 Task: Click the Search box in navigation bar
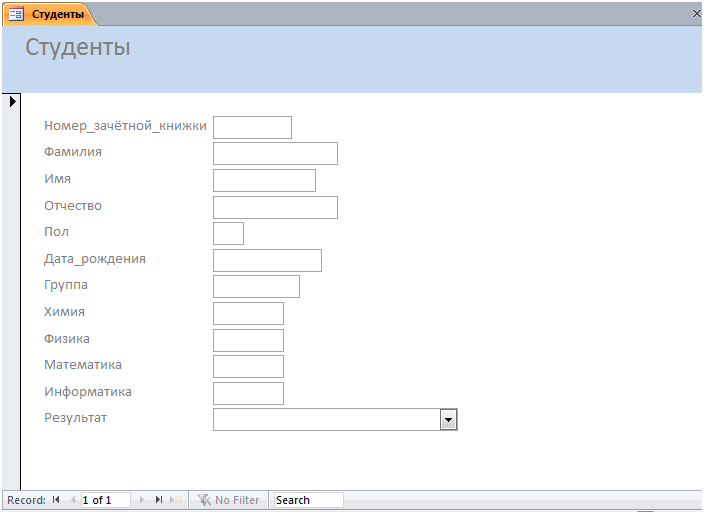(308, 500)
